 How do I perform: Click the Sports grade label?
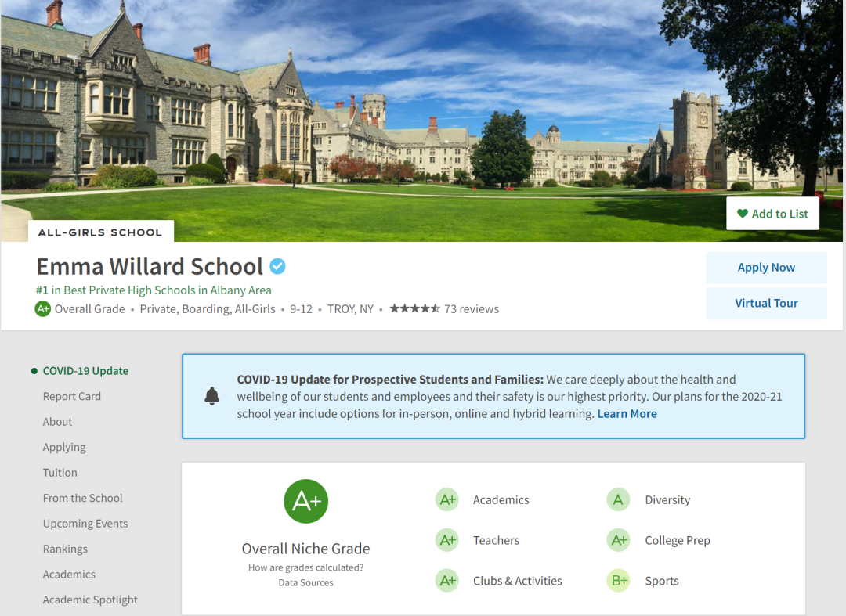tap(662, 581)
